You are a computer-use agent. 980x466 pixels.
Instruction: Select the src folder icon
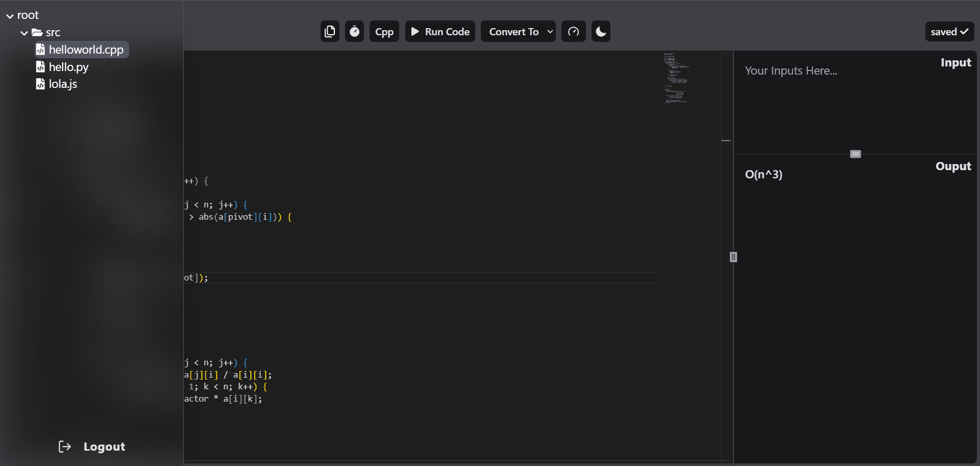tap(37, 32)
